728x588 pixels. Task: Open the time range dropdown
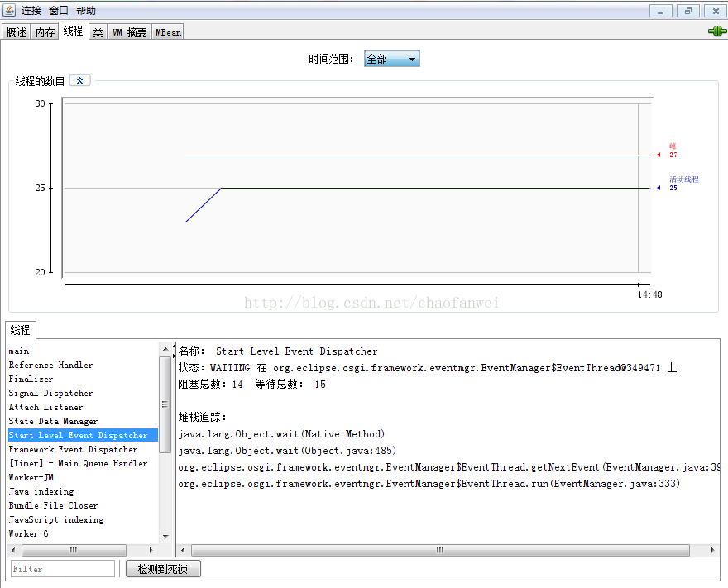click(x=391, y=59)
